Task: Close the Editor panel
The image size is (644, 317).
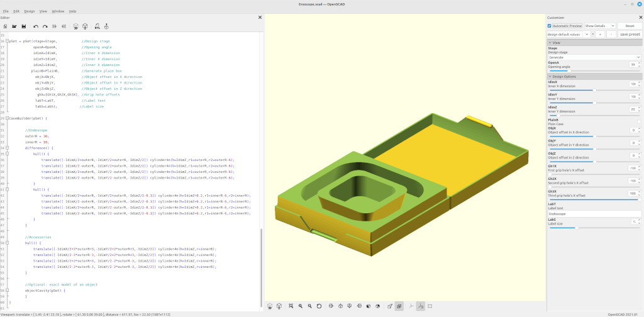Action: tap(260, 18)
